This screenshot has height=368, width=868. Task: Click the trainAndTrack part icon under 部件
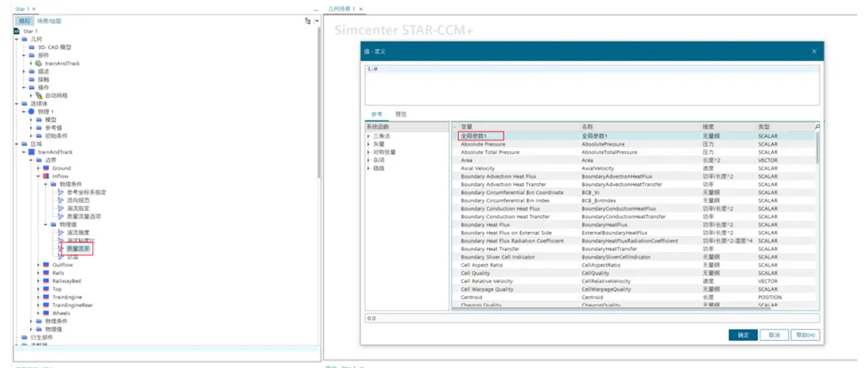39,64
